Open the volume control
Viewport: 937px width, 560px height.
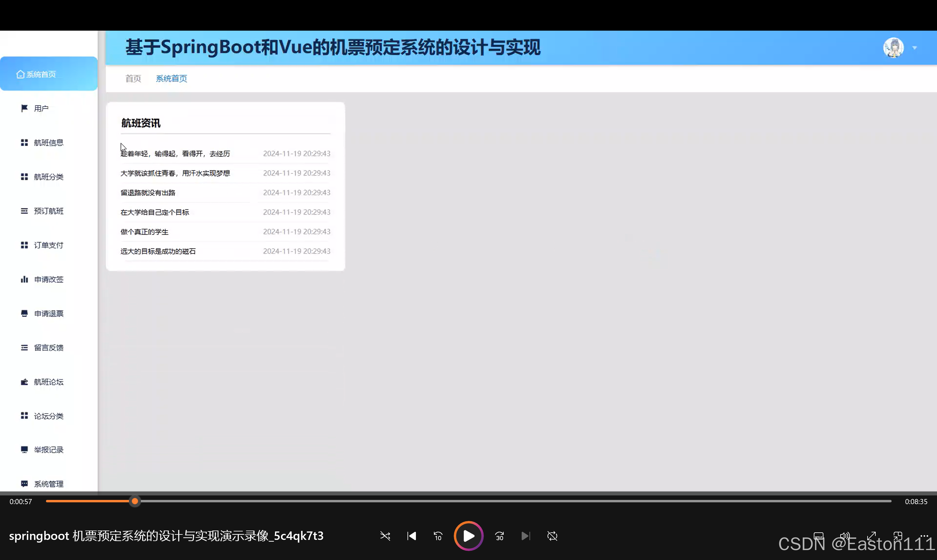845,536
